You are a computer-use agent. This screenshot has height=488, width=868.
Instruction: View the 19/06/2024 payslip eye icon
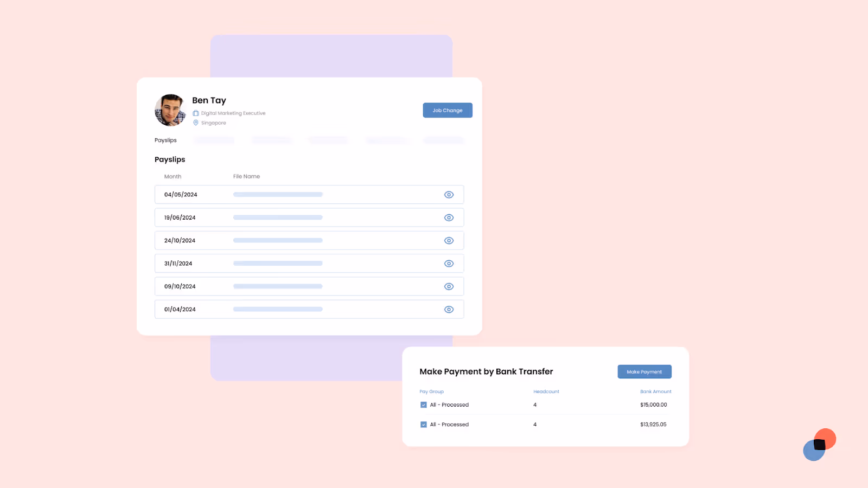click(x=449, y=217)
